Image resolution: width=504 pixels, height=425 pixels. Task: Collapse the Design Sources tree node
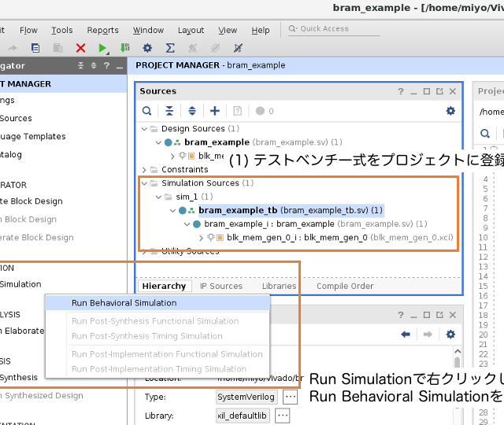tap(144, 129)
